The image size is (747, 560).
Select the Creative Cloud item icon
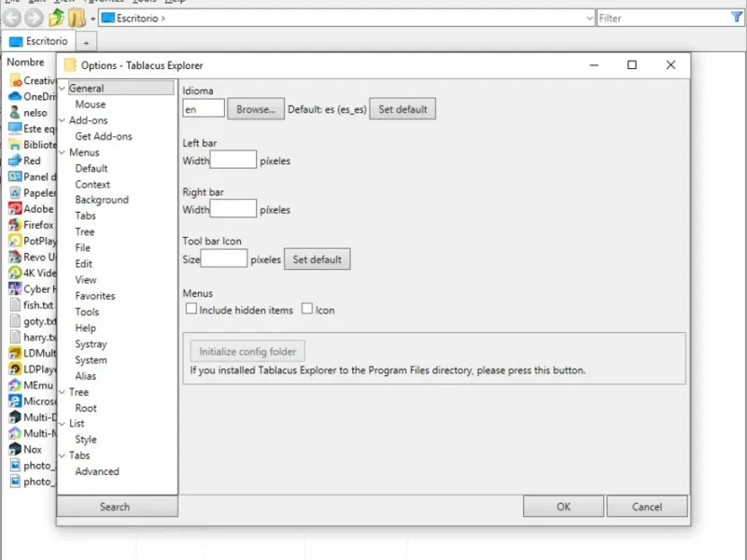(15, 80)
